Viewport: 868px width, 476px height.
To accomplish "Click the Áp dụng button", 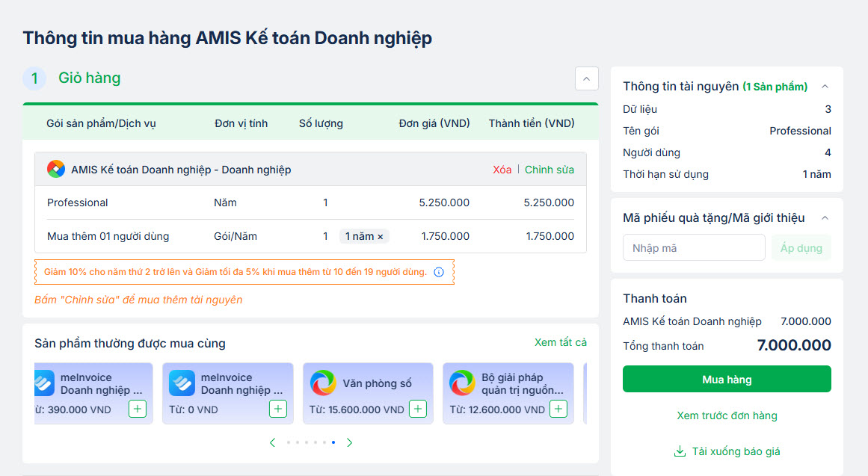I will pyautogui.click(x=801, y=248).
